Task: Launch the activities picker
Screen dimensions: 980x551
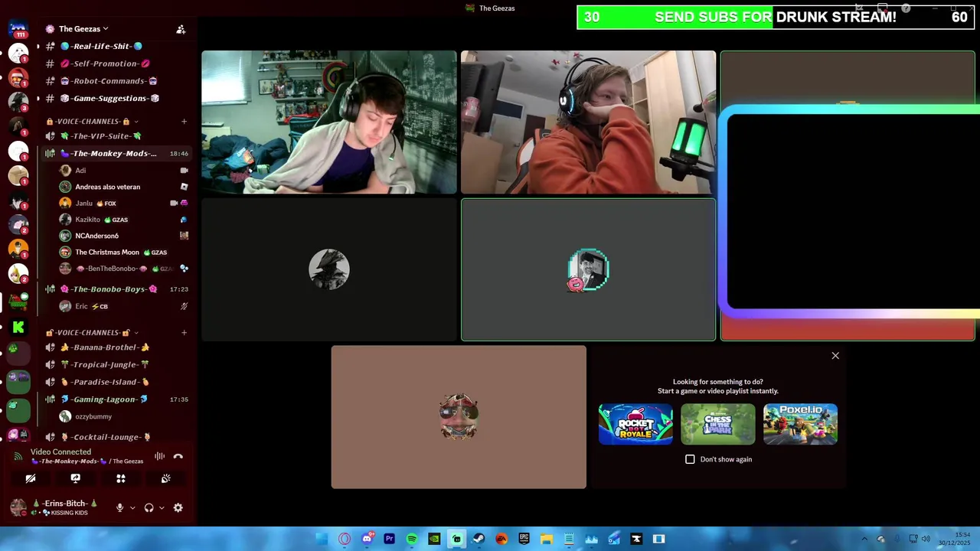Action: pyautogui.click(x=120, y=478)
